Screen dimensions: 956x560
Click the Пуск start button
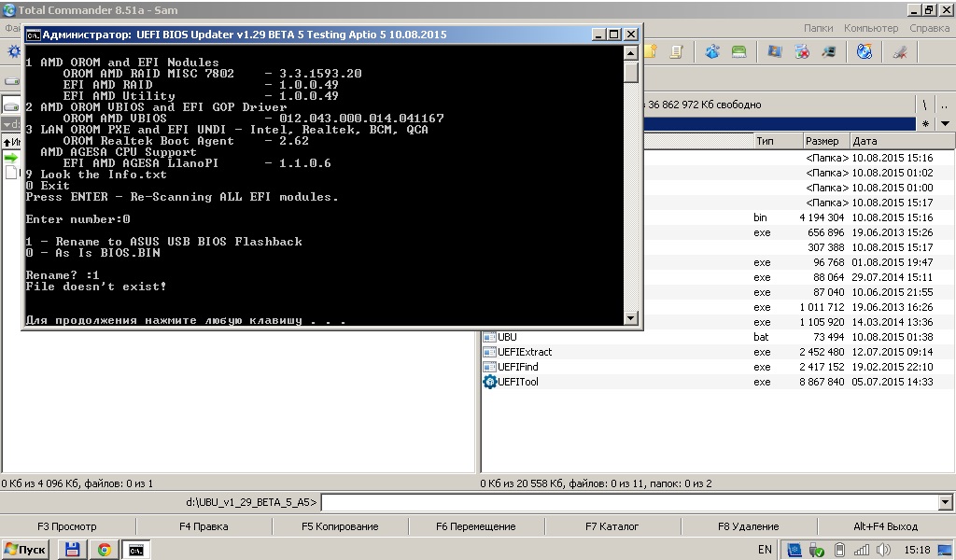click(x=25, y=550)
